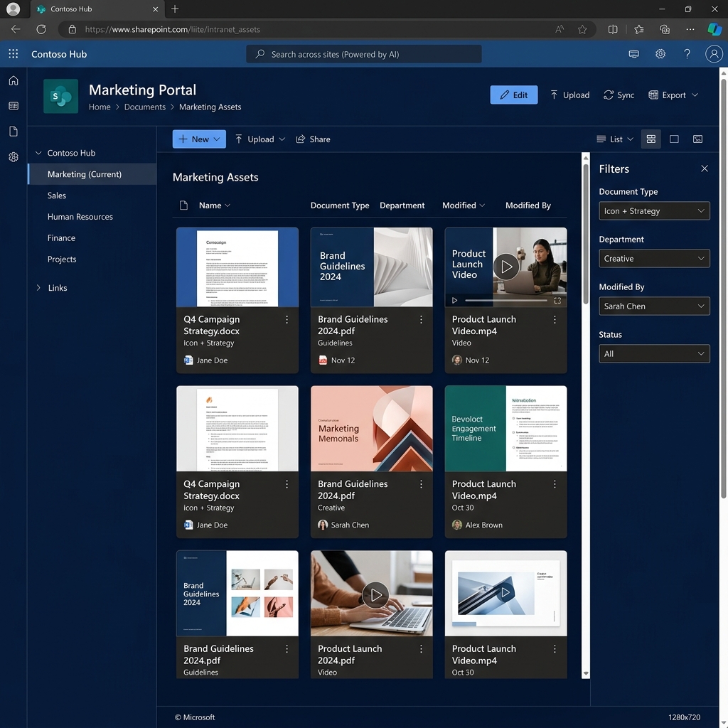This screenshot has width=728, height=728.
Task: Open more options for Product Launch Video by Alex Brown
Action: (555, 483)
